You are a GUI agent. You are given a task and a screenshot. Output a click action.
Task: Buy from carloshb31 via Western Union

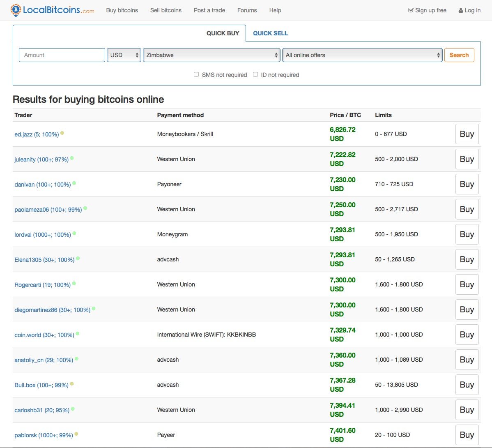pos(467,410)
